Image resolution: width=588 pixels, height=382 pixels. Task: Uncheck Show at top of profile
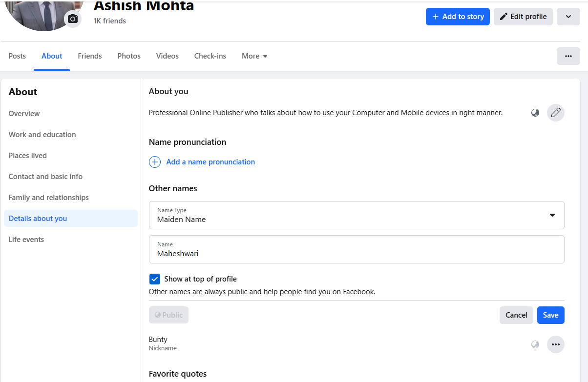click(x=155, y=279)
